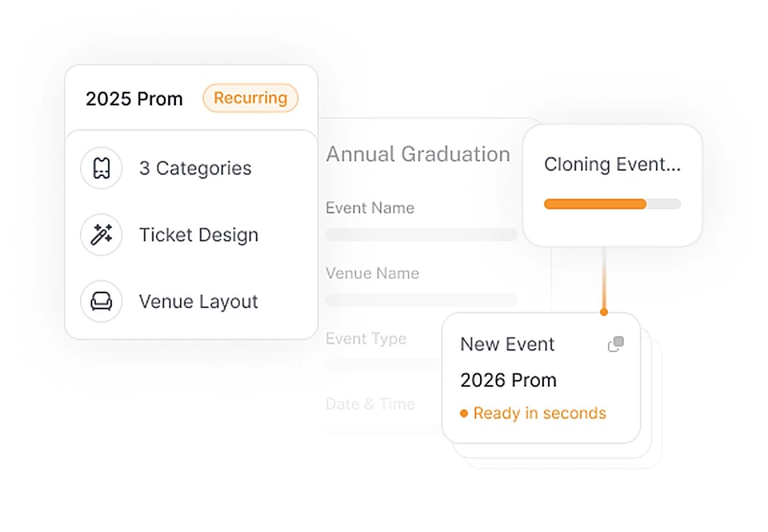
Task: Focus the Venue Name input field
Action: 421,300
